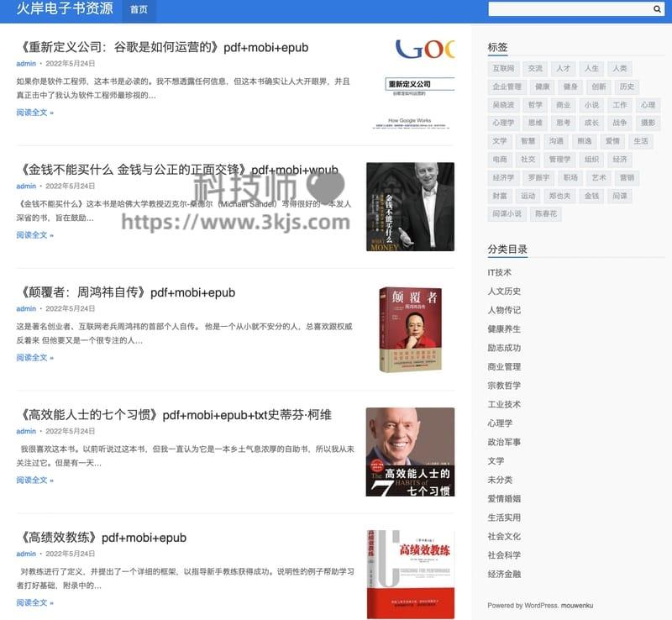This screenshot has height=620, width=672.
Task: Select the 电商 tag
Action: click(x=500, y=160)
